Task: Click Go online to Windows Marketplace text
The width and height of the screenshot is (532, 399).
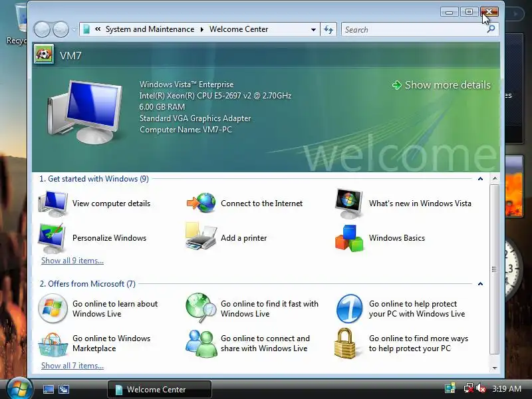Action: coord(111,343)
